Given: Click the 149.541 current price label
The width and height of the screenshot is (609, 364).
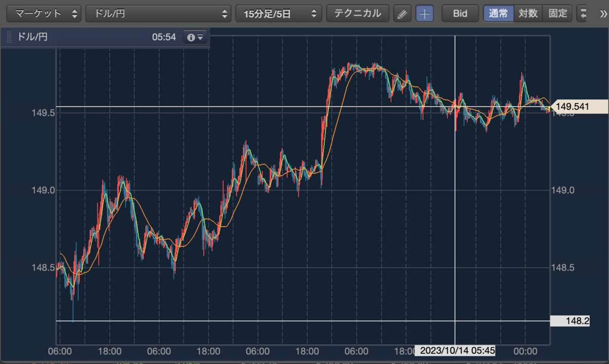Looking at the screenshot, I should coord(579,107).
